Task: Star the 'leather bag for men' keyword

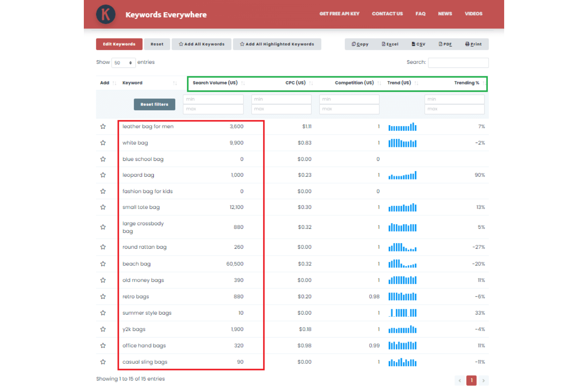Action: click(x=103, y=126)
